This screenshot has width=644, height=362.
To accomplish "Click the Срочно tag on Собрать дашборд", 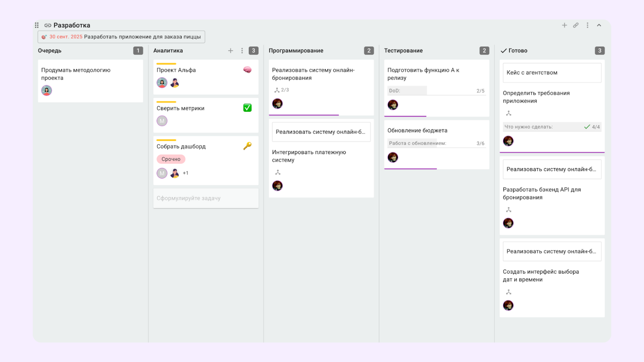I will click(x=171, y=159).
